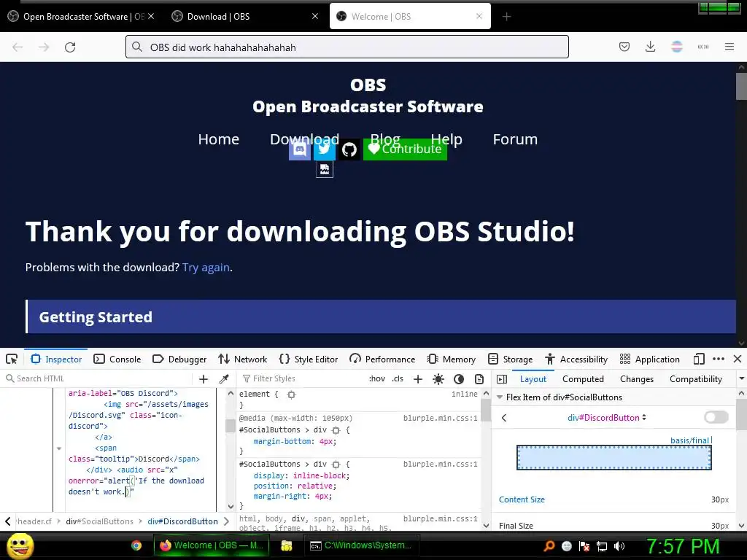
Task: Click the smiley Start button on taskbar
Action: [x=20, y=545]
